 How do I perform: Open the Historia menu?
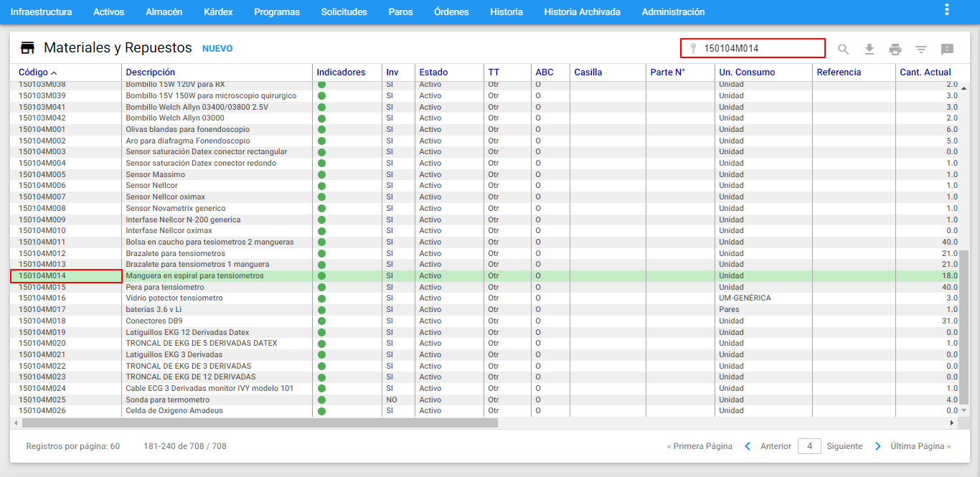click(x=507, y=12)
